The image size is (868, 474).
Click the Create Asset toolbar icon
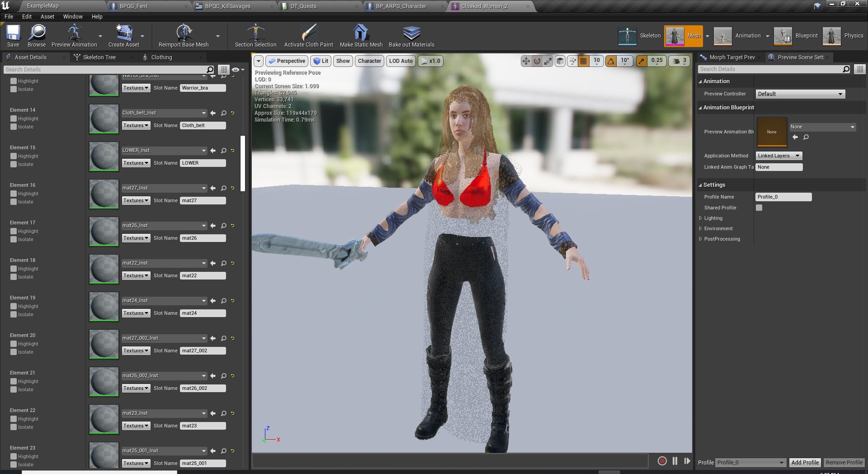point(124,36)
